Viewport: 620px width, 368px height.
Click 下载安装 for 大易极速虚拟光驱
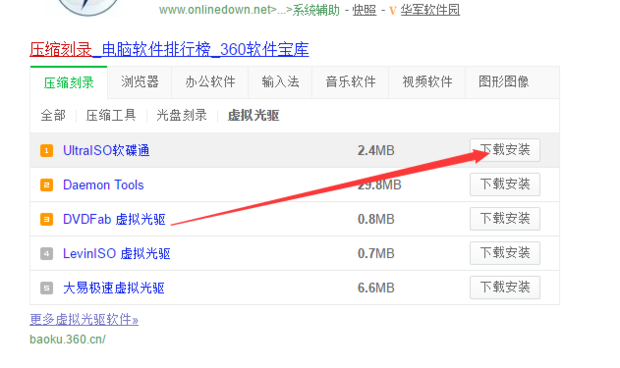505,287
